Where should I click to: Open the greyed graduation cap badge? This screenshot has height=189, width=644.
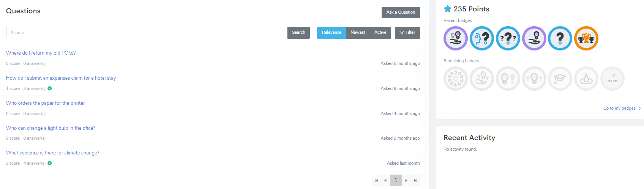[560, 79]
